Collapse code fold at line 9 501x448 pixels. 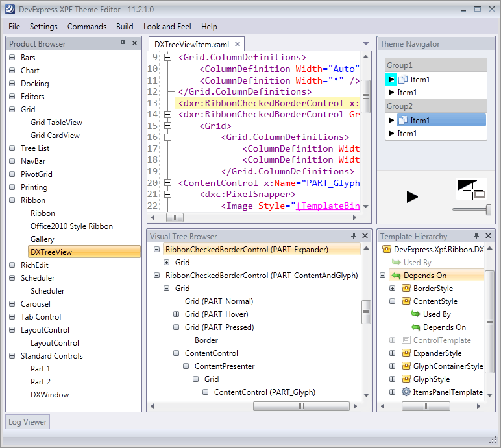[x=167, y=58]
